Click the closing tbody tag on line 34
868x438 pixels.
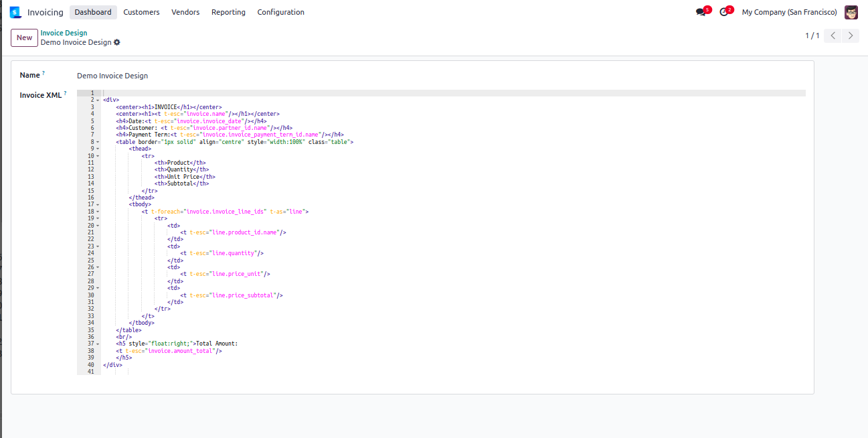click(x=142, y=323)
